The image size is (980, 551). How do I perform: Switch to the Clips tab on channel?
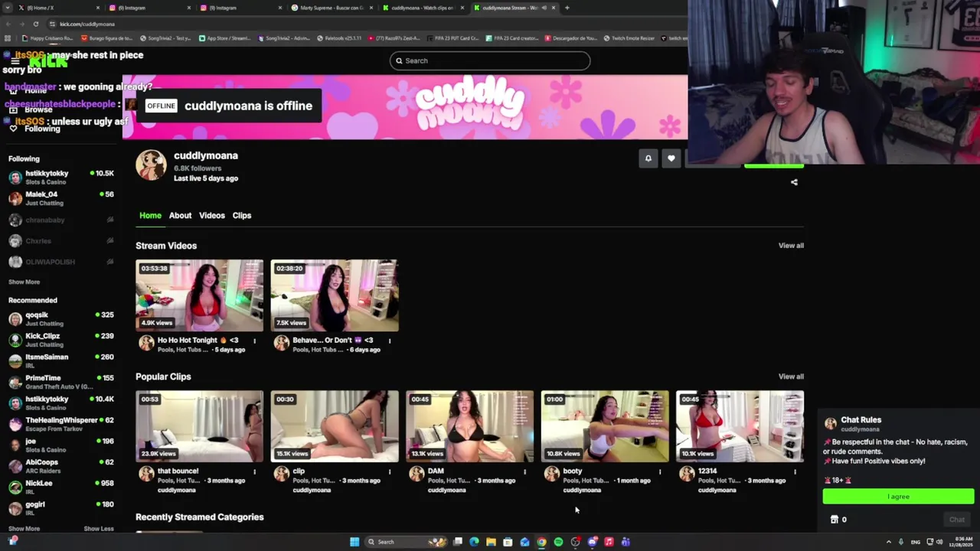click(x=242, y=215)
